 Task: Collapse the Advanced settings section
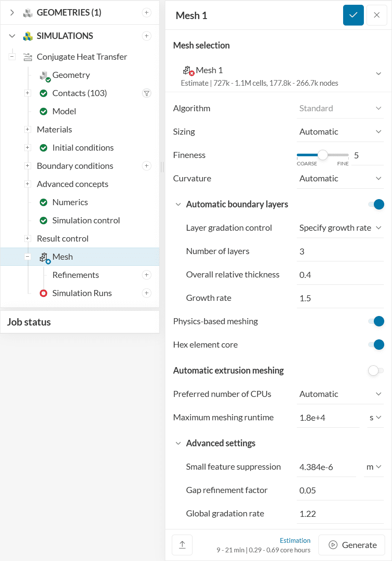178,443
